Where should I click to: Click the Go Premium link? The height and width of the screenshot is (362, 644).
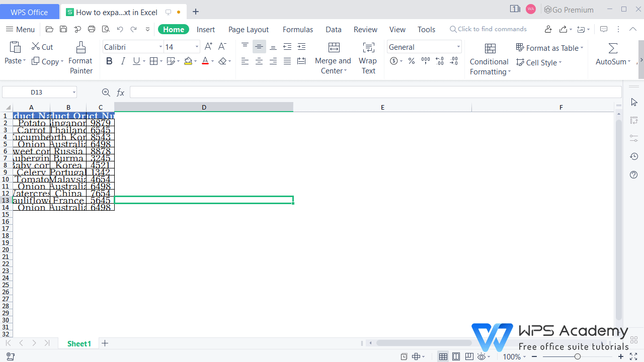click(569, 10)
